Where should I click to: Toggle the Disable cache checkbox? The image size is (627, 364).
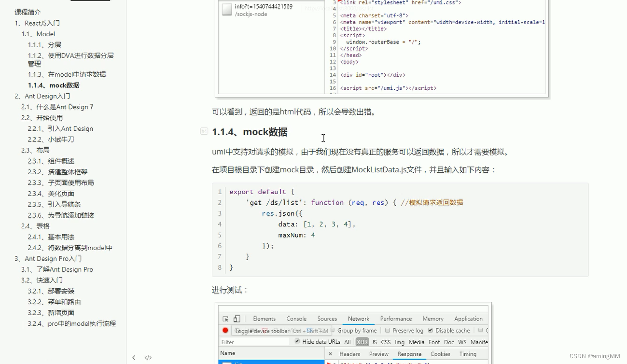[x=431, y=330]
